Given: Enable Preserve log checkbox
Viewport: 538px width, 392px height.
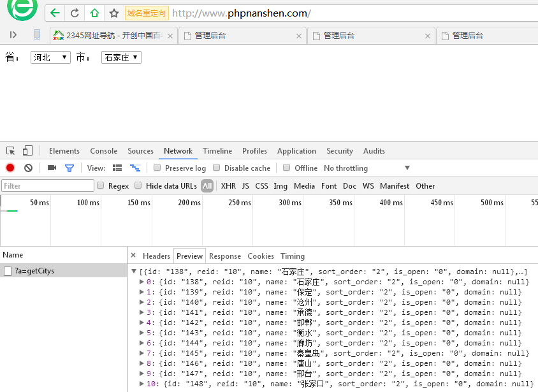Looking at the screenshot, I should [x=157, y=168].
